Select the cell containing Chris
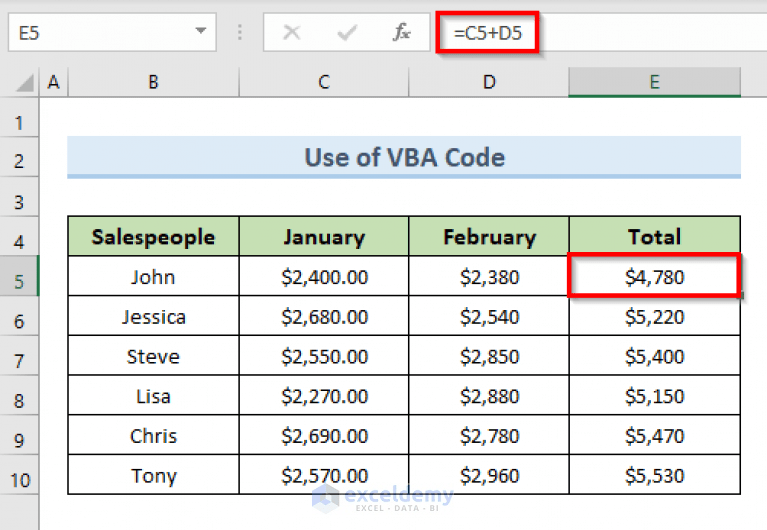Viewport: 767px width, 530px height. [153, 435]
